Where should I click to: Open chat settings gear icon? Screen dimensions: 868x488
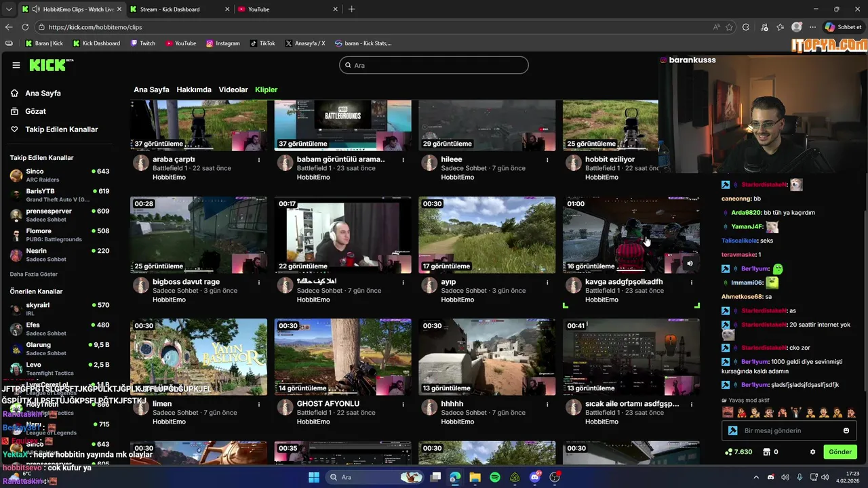pos(812,452)
